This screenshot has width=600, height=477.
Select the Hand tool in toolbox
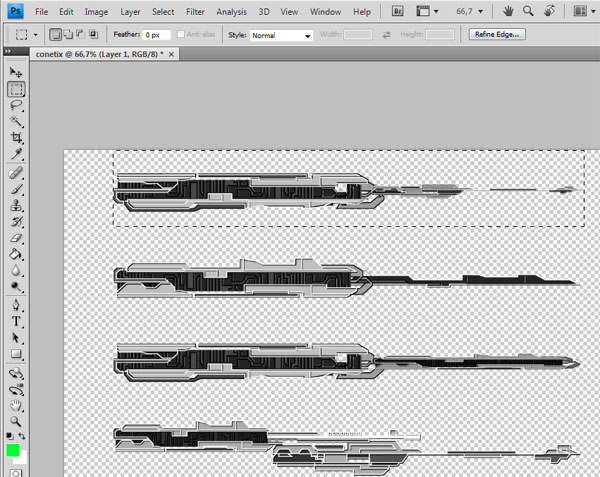click(x=16, y=405)
